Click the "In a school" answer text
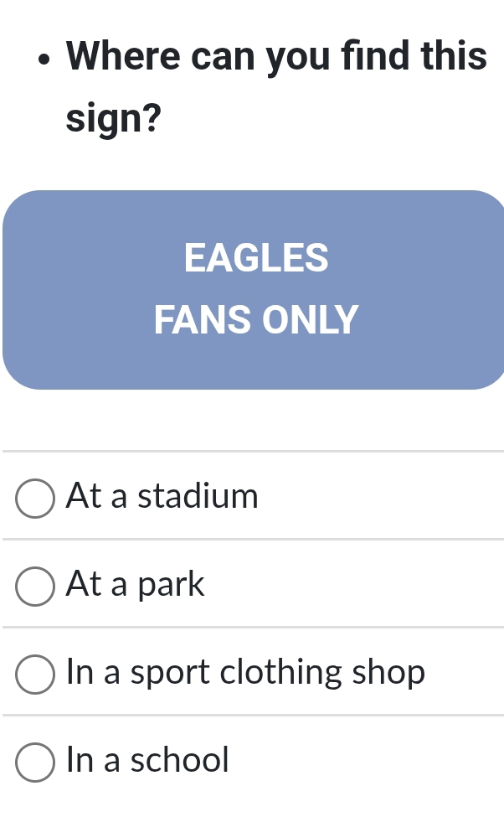 click(x=147, y=761)
